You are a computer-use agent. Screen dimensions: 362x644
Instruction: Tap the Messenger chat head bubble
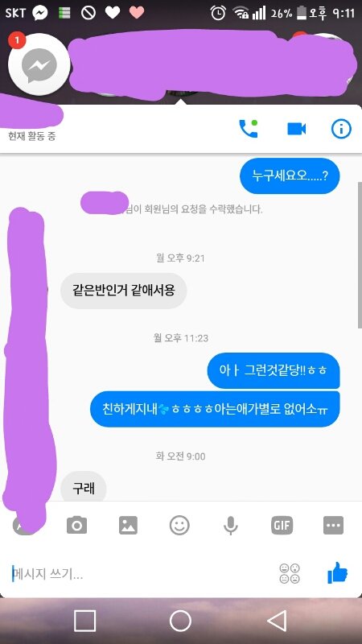[x=39, y=64]
